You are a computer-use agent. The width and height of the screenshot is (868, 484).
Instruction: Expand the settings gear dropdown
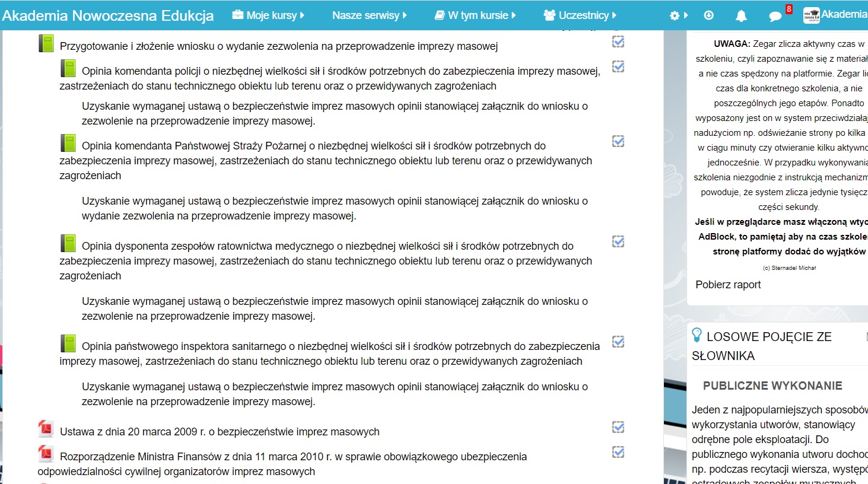[678, 15]
